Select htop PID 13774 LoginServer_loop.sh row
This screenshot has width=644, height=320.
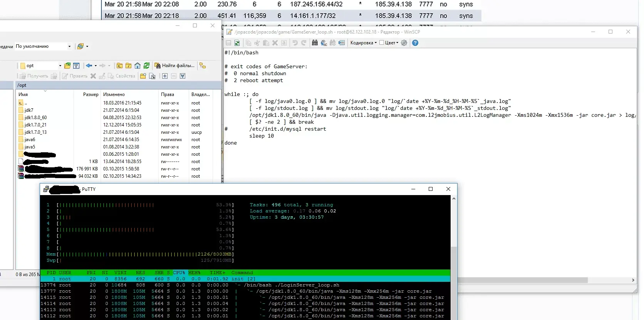pos(245,285)
